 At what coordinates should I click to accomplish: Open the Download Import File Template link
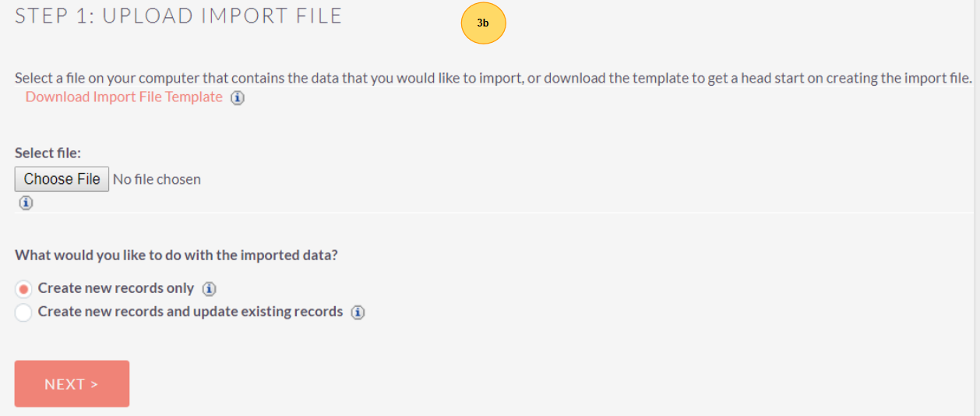124,97
